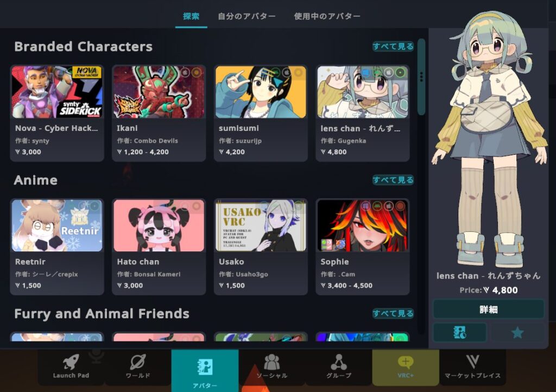Screen dimensions: 556x392
Task: Open the VRC+ chat bubble icon
Action: [x=405, y=362]
